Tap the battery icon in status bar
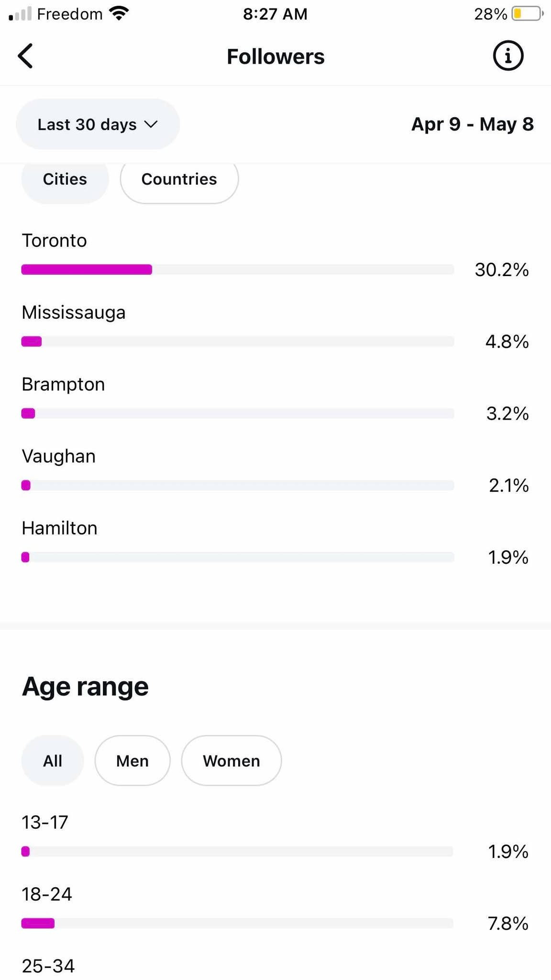 (x=528, y=14)
